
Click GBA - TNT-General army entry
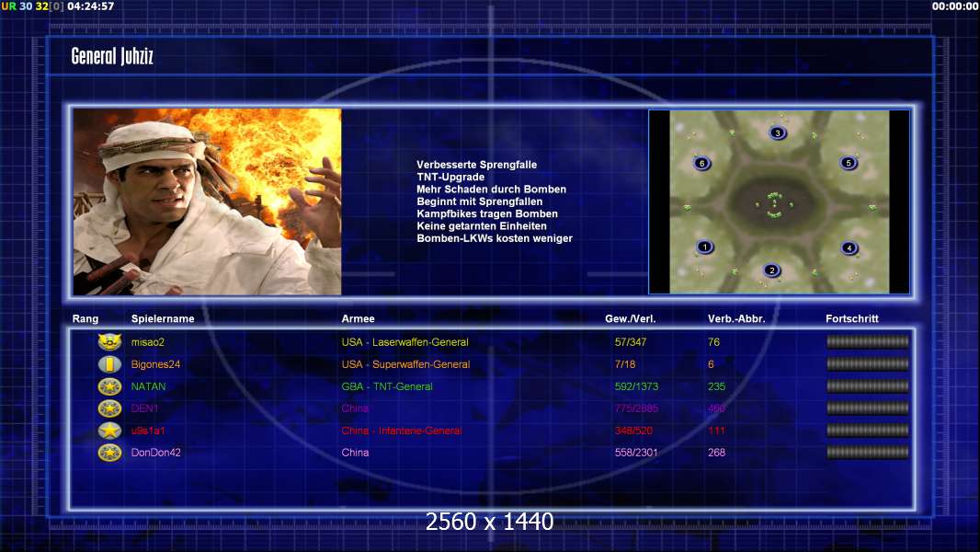(x=387, y=386)
